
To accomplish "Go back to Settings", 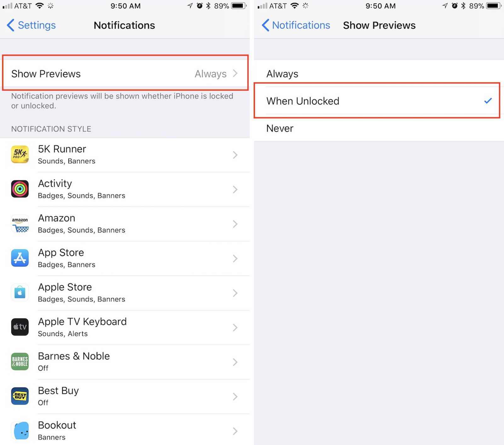I will [31, 25].
